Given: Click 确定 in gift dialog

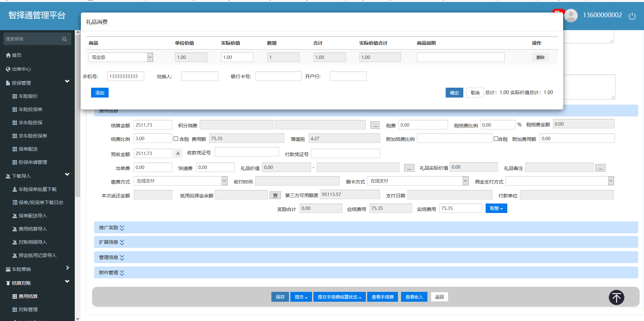Looking at the screenshot, I should tap(454, 93).
